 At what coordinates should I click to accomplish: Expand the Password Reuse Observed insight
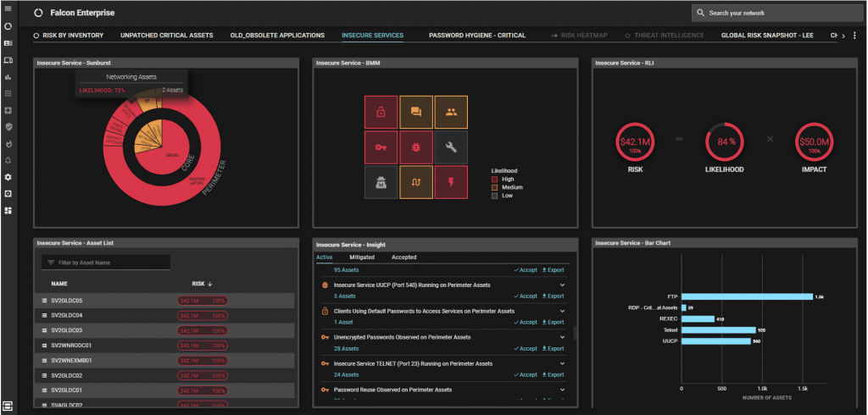[x=563, y=390]
